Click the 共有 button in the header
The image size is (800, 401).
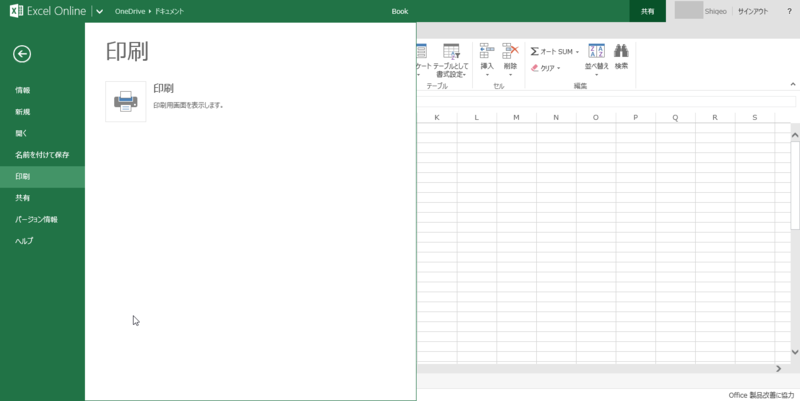pos(647,11)
